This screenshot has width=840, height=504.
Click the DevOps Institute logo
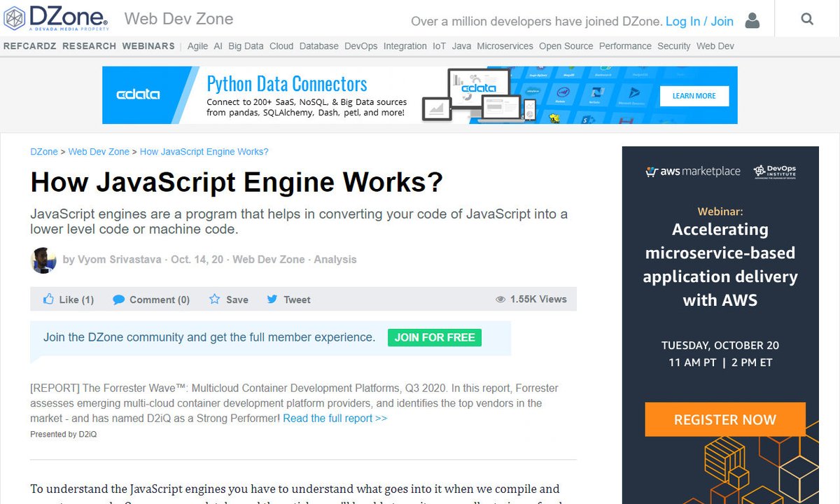click(x=774, y=172)
